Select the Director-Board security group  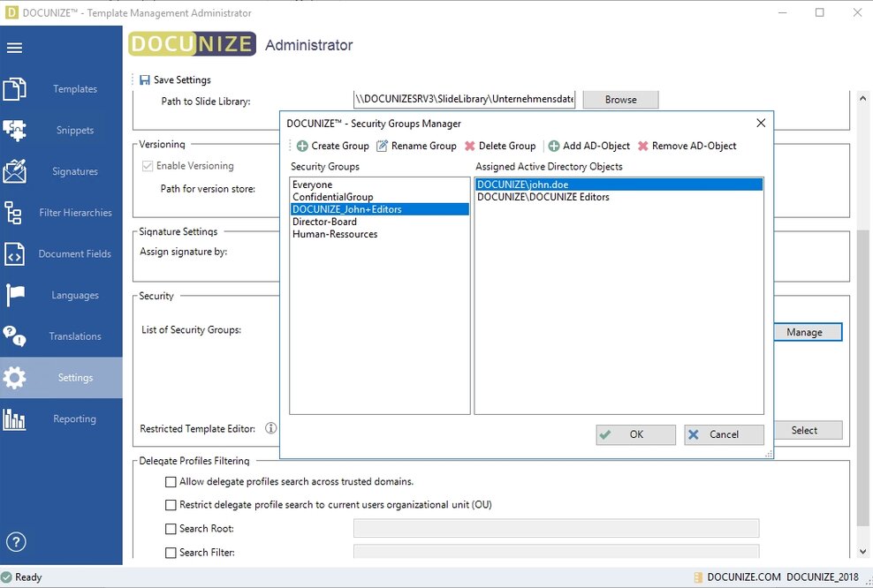[324, 222]
